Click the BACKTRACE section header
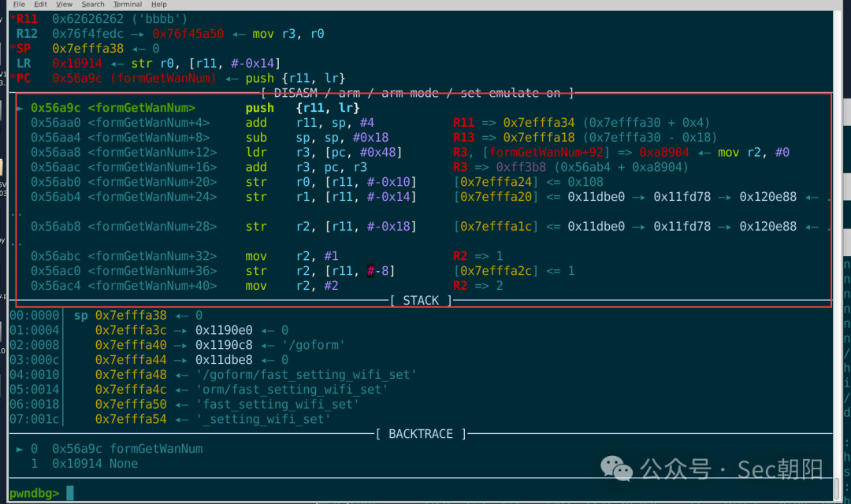 421,434
